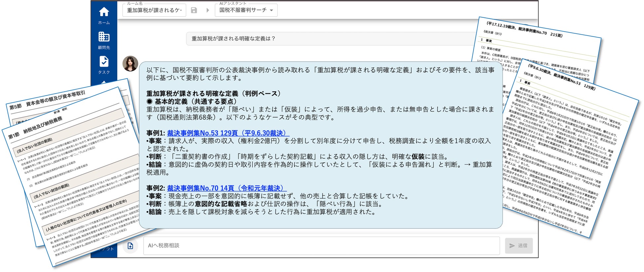This screenshot has width=644, height=272.
Task: Edit the ルーム名 room name field
Action: (154, 10)
